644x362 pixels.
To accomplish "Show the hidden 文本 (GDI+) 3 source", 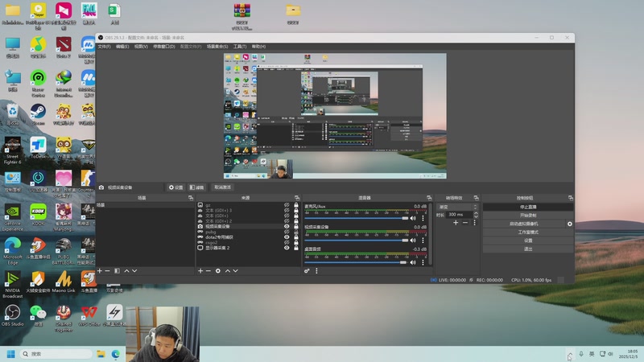I will [287, 211].
